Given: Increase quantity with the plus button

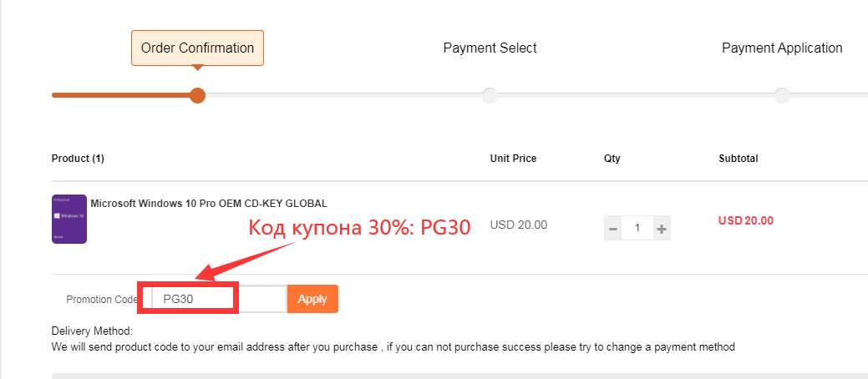Looking at the screenshot, I should click(x=662, y=228).
